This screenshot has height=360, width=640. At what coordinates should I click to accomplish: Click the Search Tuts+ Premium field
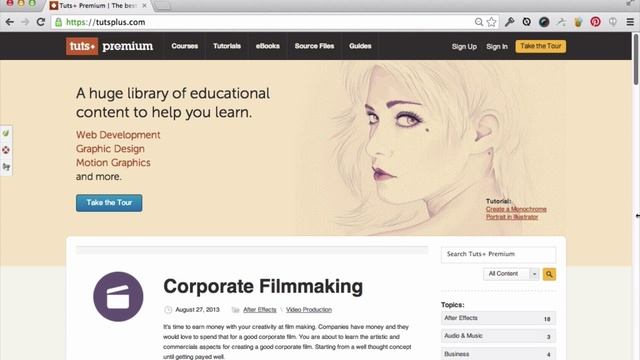coord(498,254)
